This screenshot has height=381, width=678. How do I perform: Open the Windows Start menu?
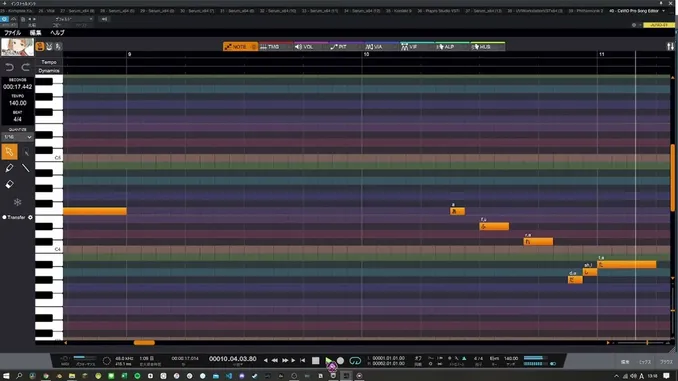[6, 376]
